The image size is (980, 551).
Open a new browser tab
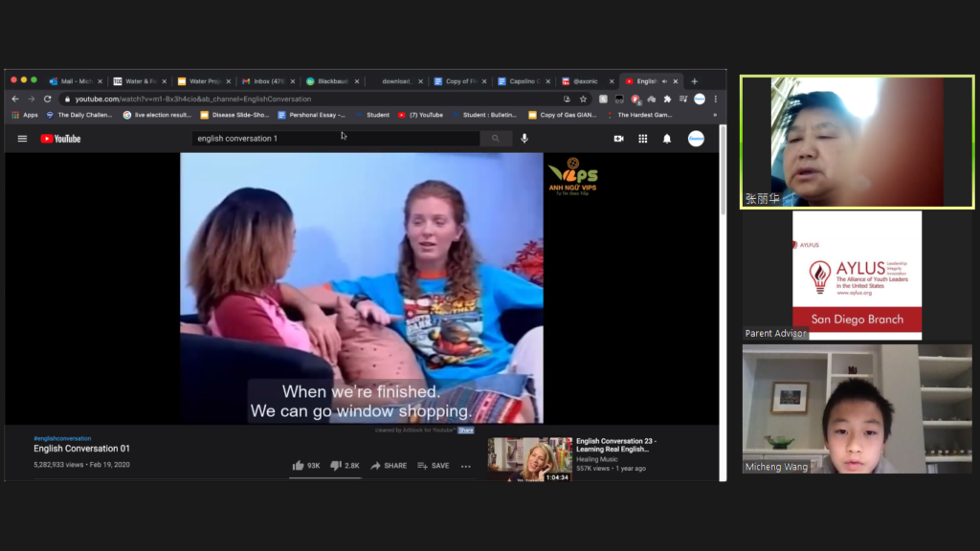click(695, 81)
